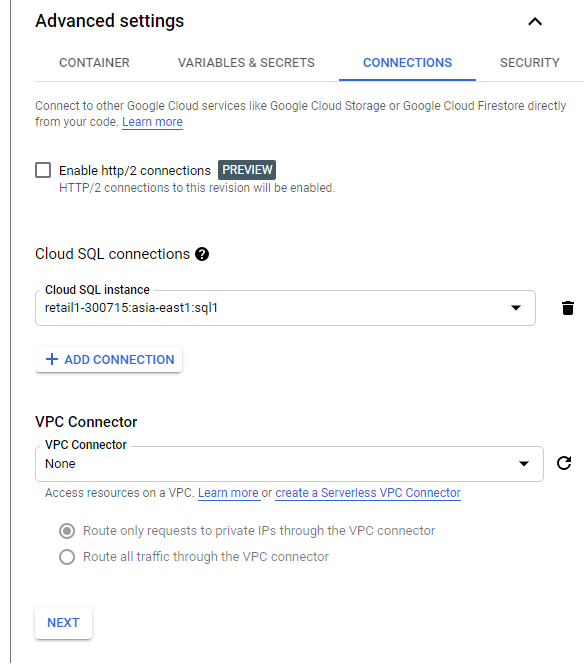Click the PREVIEW badge next to http/2

247,170
